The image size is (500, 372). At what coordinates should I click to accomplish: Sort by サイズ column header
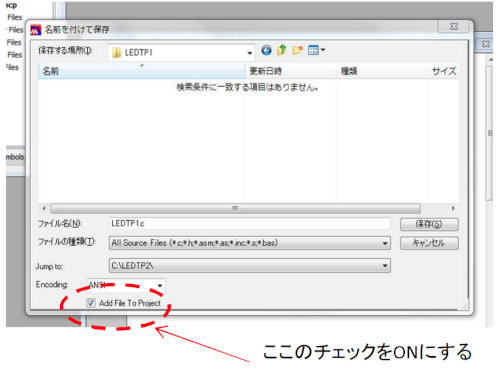pos(443,71)
